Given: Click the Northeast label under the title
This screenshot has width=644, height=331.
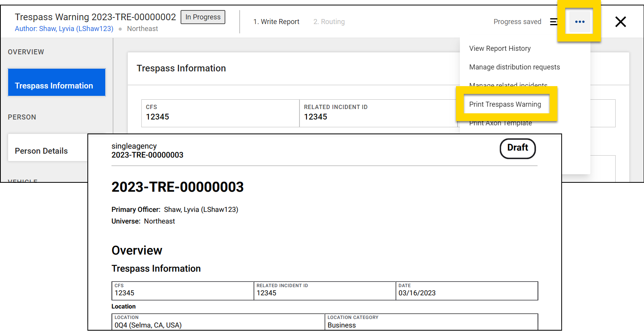Looking at the screenshot, I should click(142, 29).
